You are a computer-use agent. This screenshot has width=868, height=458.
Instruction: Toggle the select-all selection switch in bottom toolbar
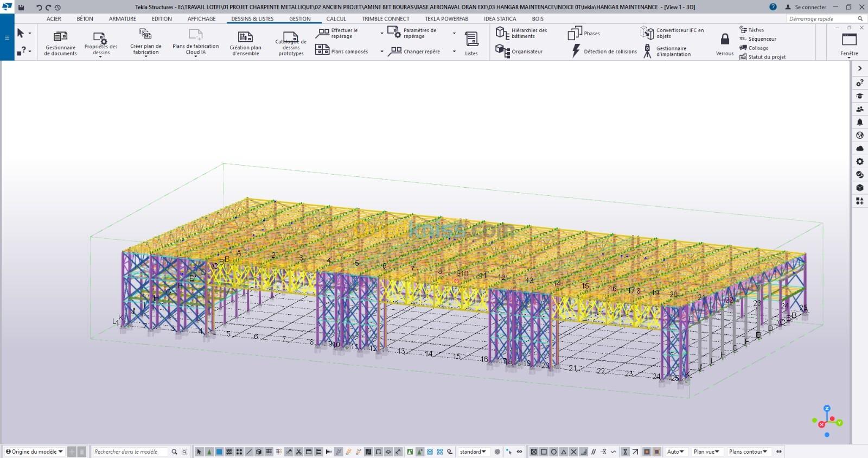pos(199,451)
